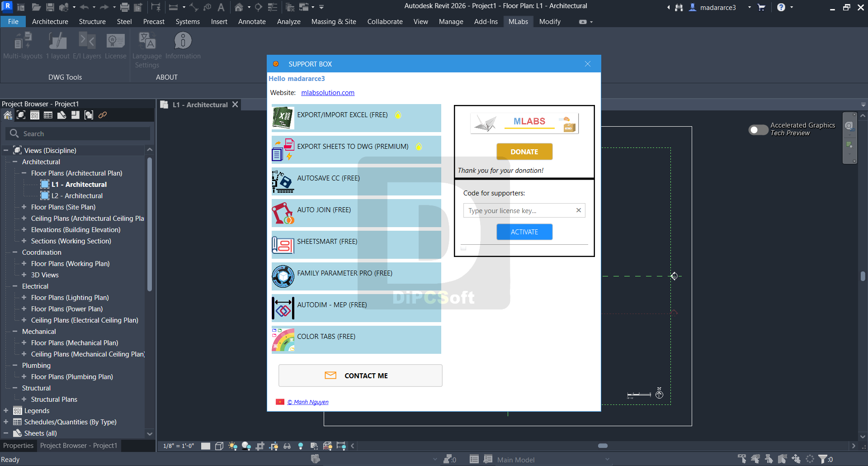Open the Manh Nguyen copyright link
868x466 pixels.
pos(308,402)
